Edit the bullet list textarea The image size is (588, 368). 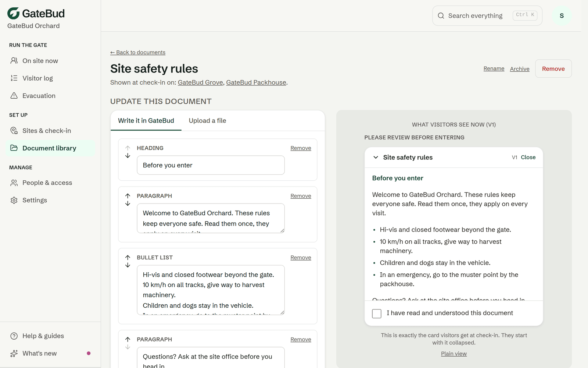coord(211,290)
